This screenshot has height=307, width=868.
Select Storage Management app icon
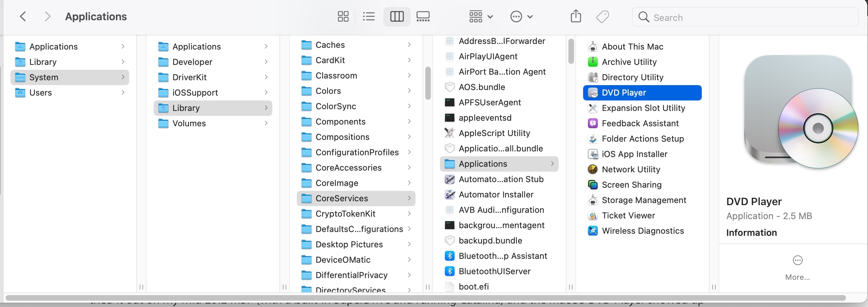pos(593,200)
